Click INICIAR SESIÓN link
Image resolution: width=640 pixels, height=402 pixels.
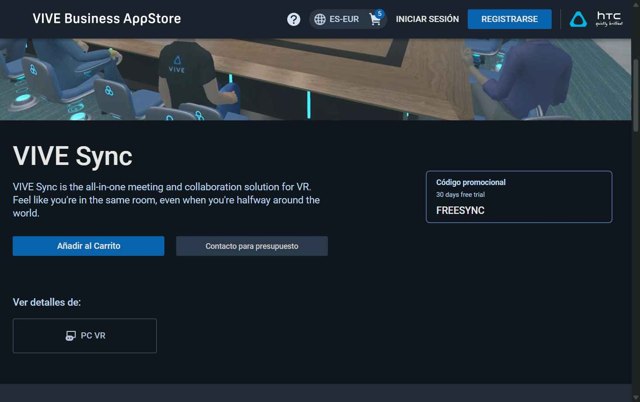point(427,19)
